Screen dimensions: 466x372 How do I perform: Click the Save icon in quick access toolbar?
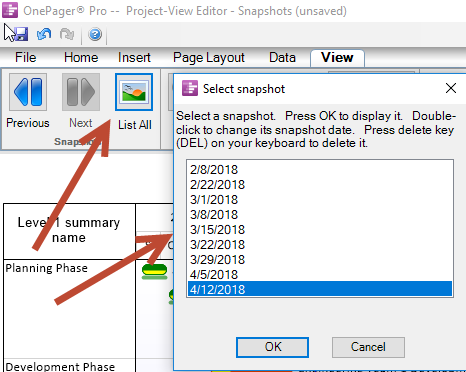click(21, 34)
